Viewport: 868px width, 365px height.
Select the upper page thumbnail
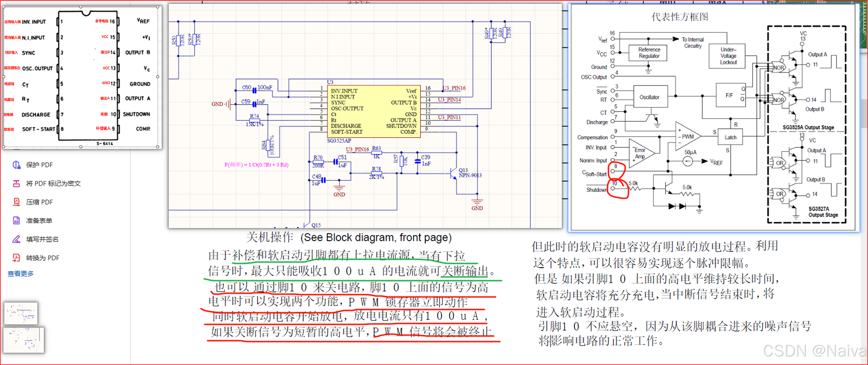(21, 313)
